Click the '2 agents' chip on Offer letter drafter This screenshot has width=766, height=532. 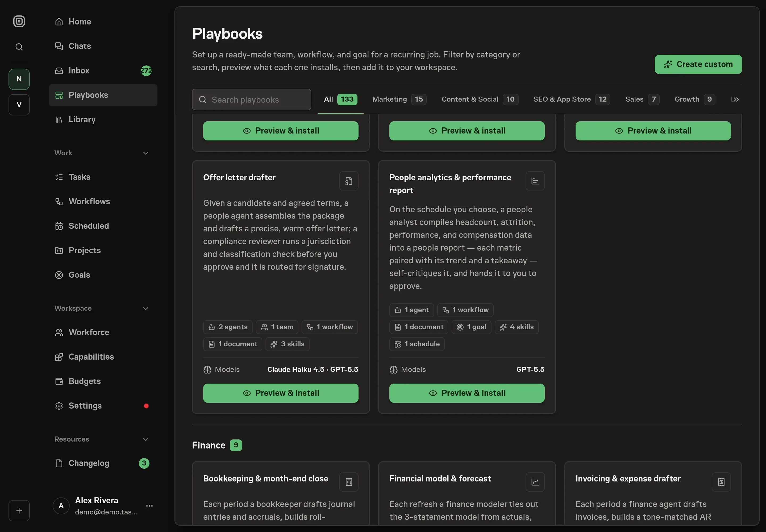(x=228, y=327)
